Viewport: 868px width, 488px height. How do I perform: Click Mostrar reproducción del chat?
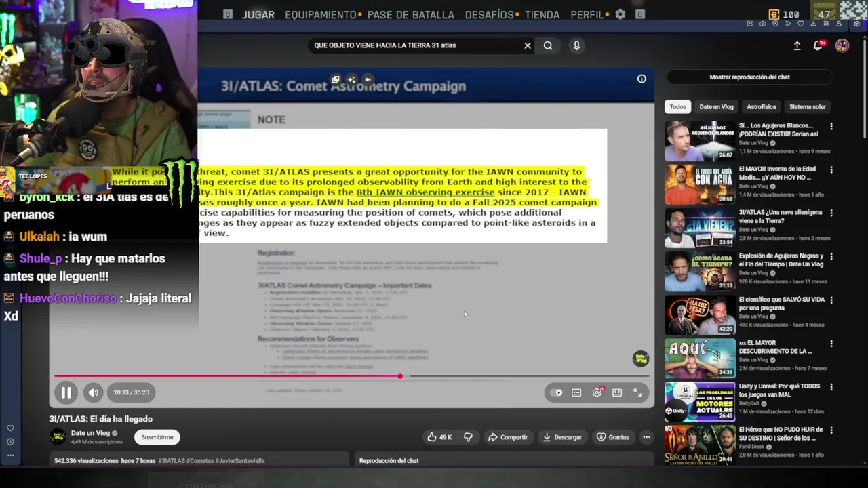pyautogui.click(x=749, y=77)
